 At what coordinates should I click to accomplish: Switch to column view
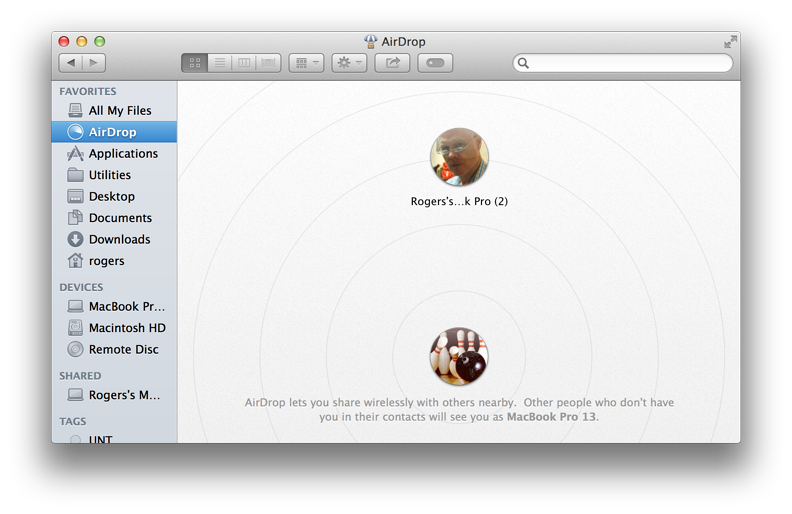[x=244, y=63]
